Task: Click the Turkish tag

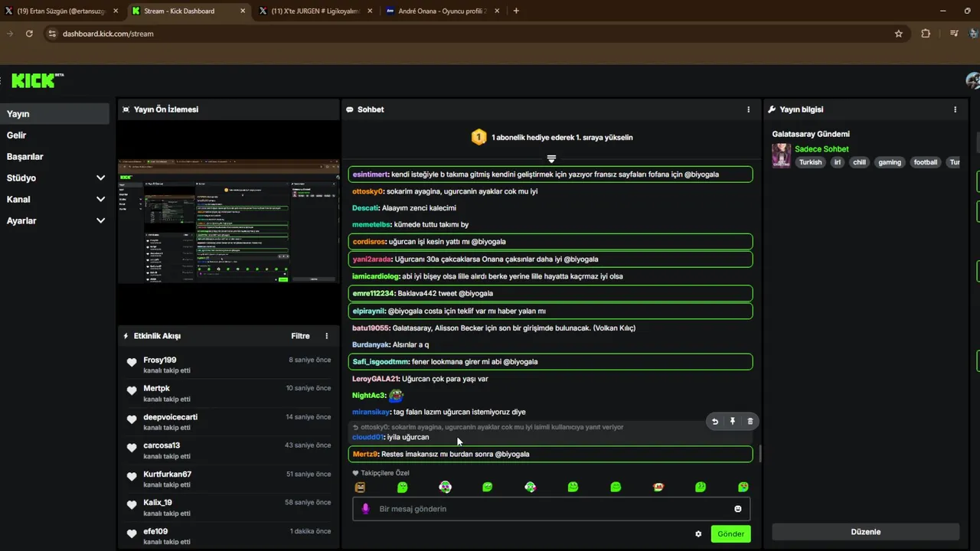Action: (x=810, y=162)
